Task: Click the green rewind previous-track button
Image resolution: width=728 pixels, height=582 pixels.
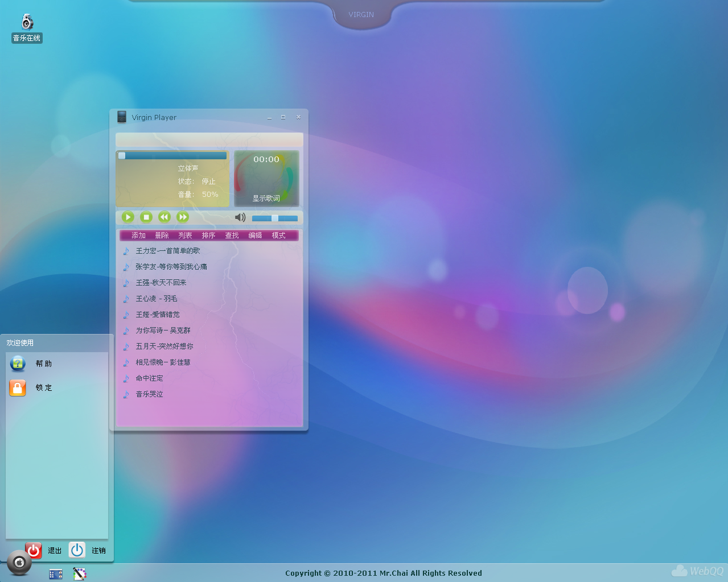Action: coord(164,217)
